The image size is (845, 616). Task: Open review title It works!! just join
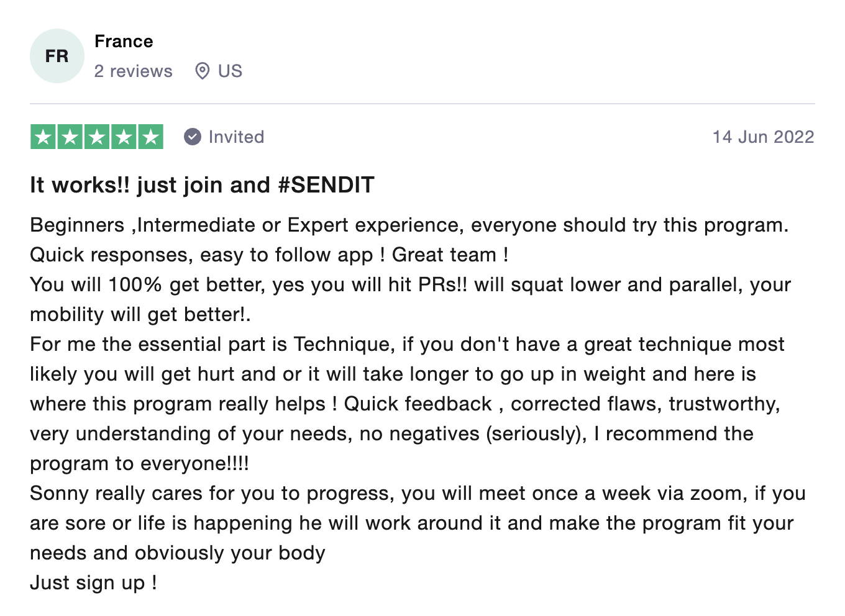coord(202,185)
